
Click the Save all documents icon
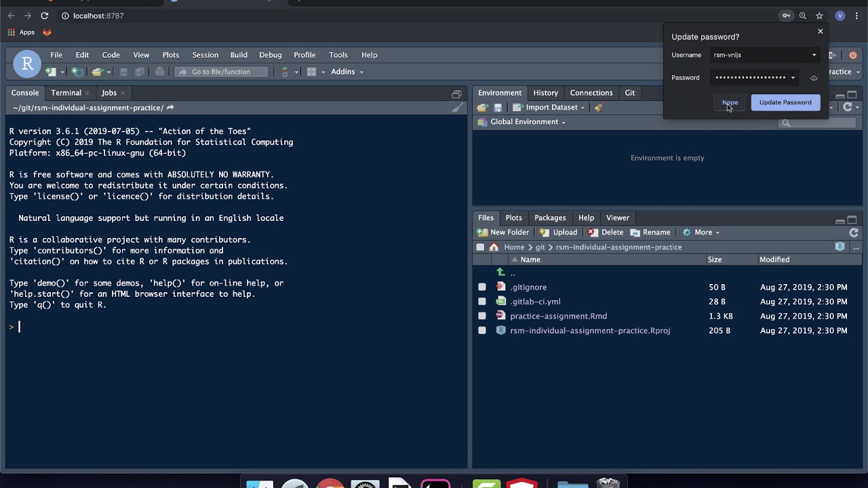click(x=140, y=72)
